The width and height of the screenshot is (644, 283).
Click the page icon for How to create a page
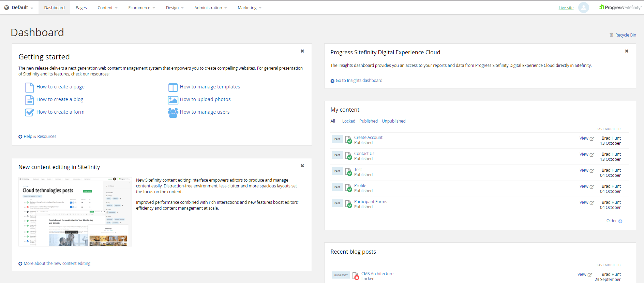point(30,87)
